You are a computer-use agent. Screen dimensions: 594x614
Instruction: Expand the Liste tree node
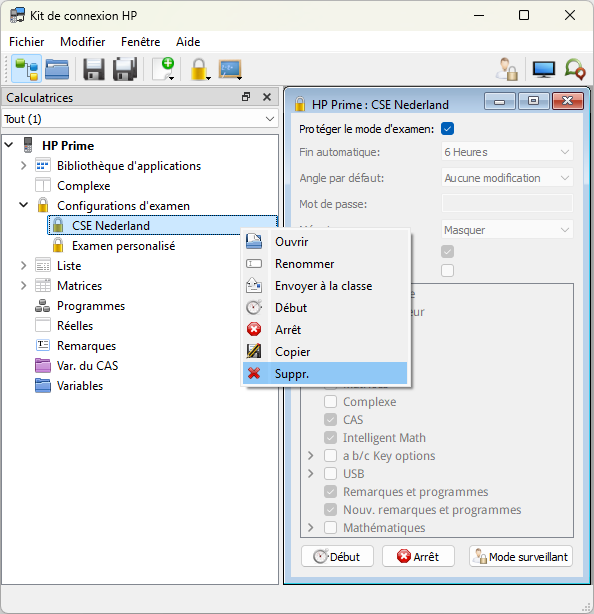tap(23, 265)
